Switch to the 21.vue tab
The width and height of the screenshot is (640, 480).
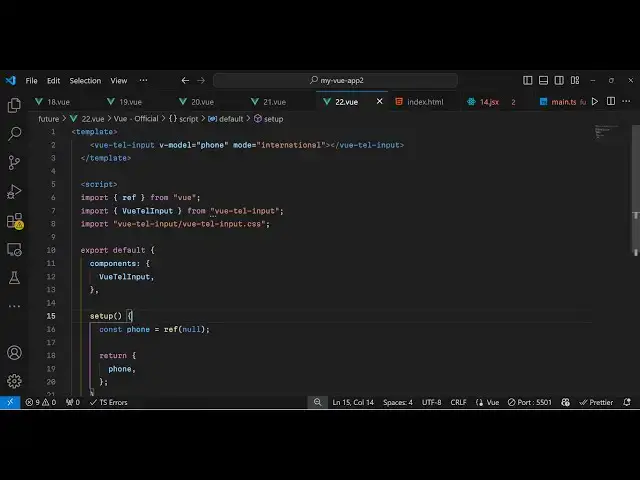tap(274, 102)
